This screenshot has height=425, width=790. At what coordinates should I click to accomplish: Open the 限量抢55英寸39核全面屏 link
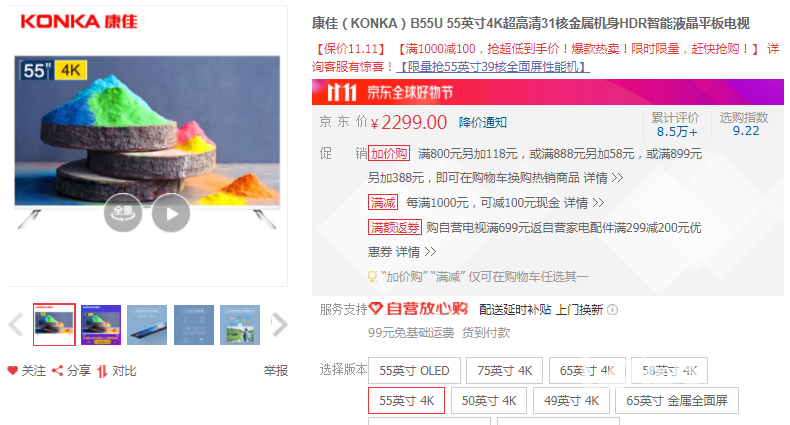(x=493, y=66)
